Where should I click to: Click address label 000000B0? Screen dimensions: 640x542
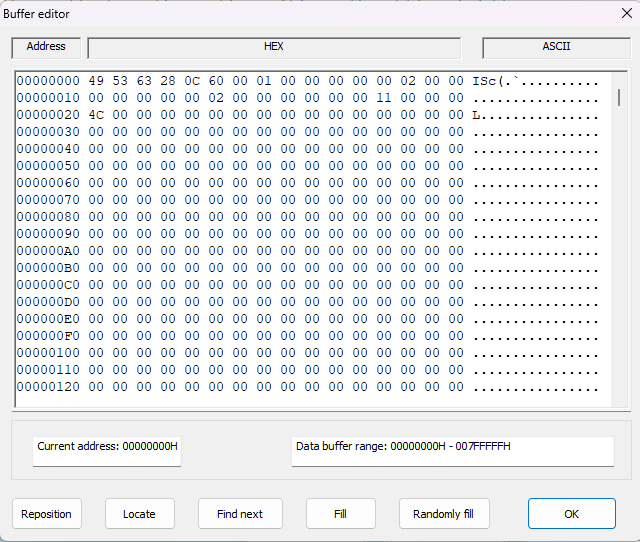(48, 268)
